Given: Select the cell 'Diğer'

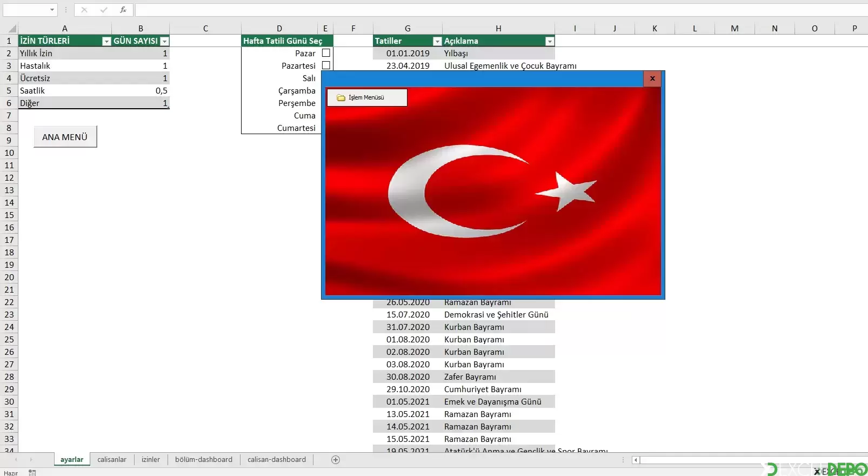Looking at the screenshot, I should pyautogui.click(x=65, y=103).
